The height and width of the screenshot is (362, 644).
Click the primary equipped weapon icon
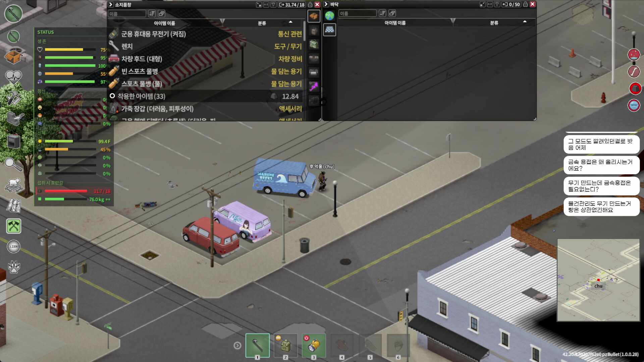click(13, 14)
